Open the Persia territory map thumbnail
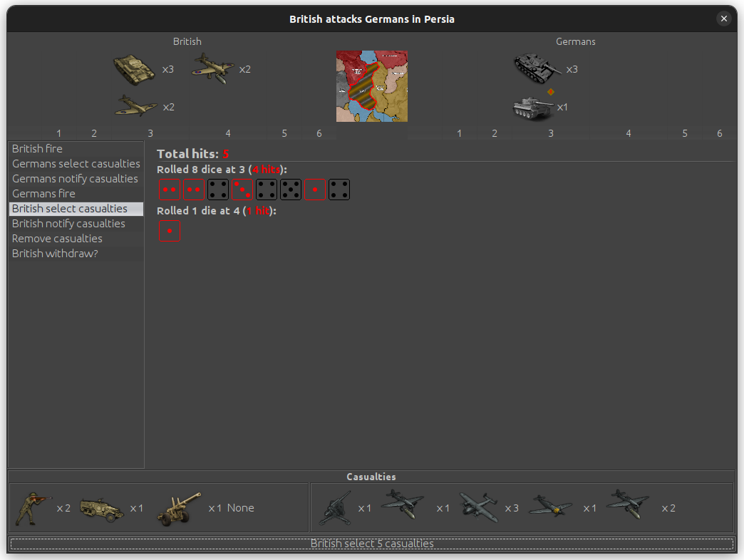The height and width of the screenshot is (560, 744). [371, 86]
